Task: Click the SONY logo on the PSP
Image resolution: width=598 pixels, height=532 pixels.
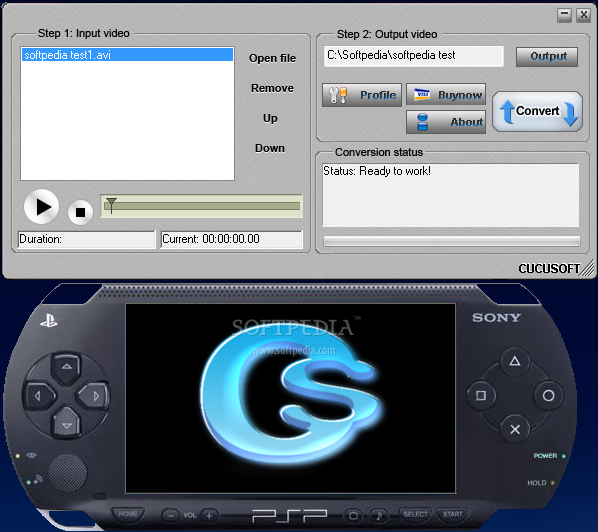Action: pyautogui.click(x=496, y=318)
